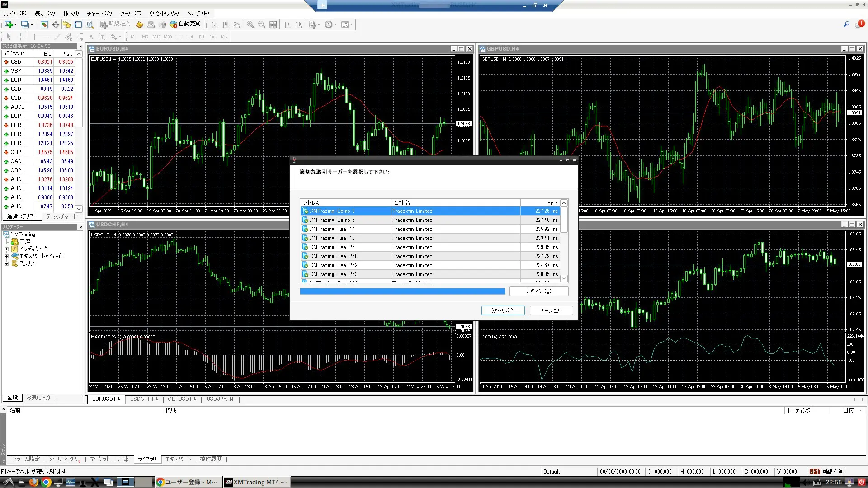Image resolution: width=868 pixels, height=488 pixels.
Task: Select the XMTrading-Real 25 server row
Action: [332, 247]
